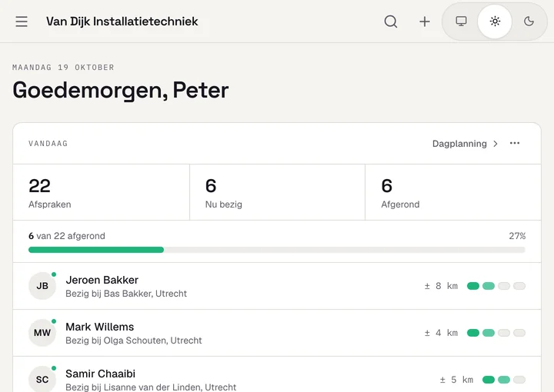
Task: Click Mark Willems' job progress pills
Action: [496, 333]
